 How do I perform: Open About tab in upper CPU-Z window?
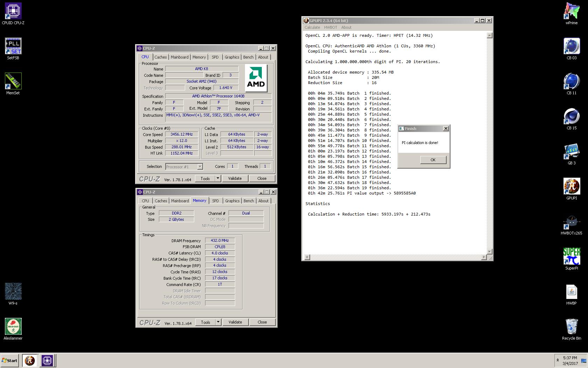pyautogui.click(x=263, y=57)
